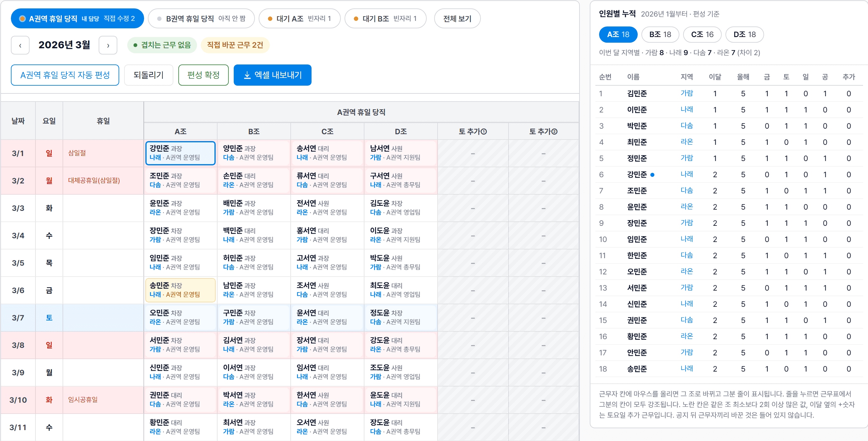Click 신민준 과장 cell on 3/9
Viewport: 868px width, 441px height.
click(x=180, y=372)
